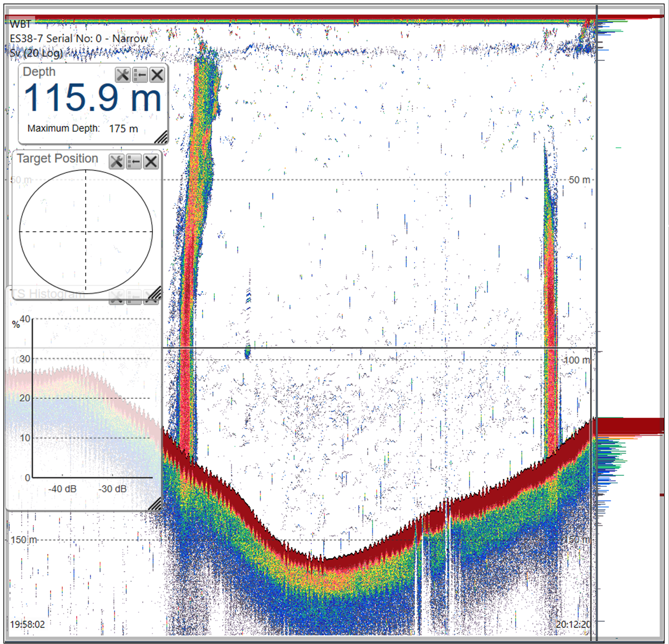Select the 115.9 m depth readout
This screenshot has height=644, width=669.
pos(92,98)
